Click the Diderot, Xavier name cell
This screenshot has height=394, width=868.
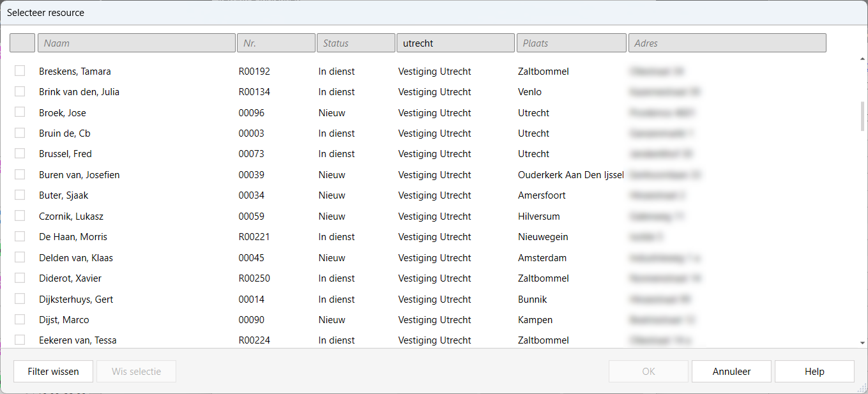[70, 278]
